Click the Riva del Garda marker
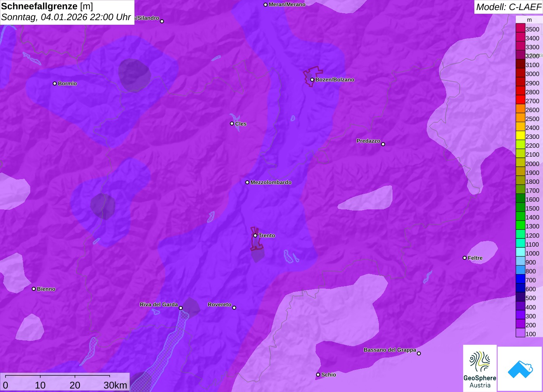This screenshot has width=543, height=392. [181, 308]
